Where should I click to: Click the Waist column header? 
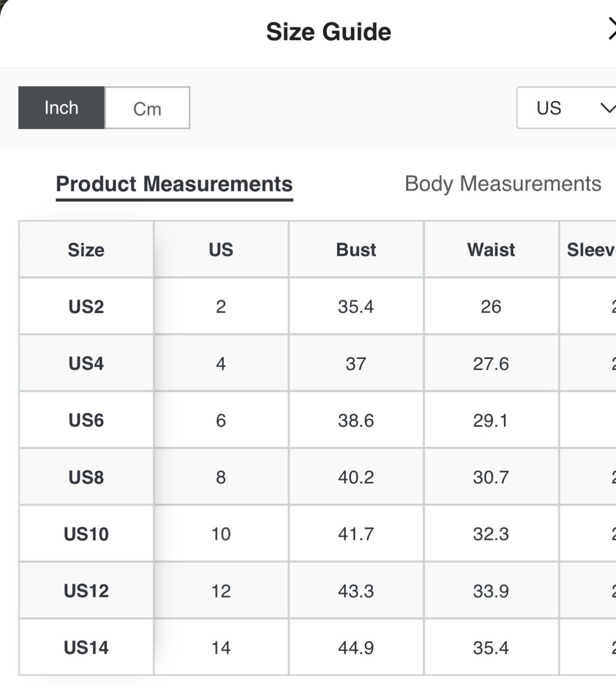(x=491, y=250)
